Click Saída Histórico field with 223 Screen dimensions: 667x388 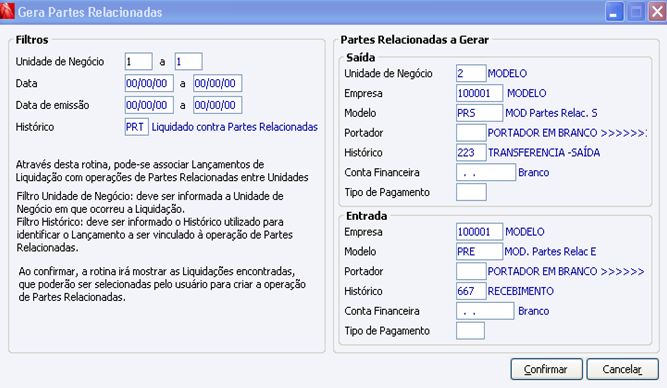[x=471, y=152]
